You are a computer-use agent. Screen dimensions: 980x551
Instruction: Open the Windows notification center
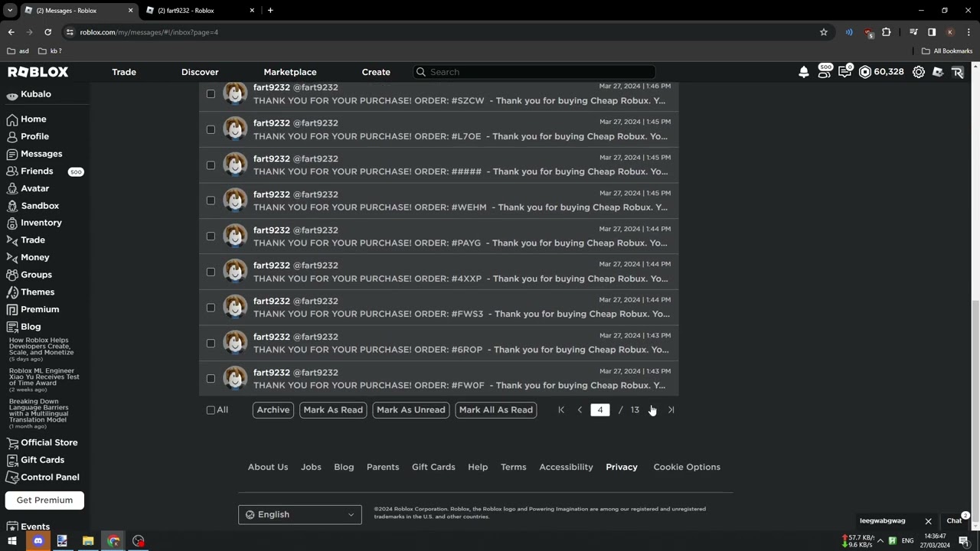[x=964, y=541]
